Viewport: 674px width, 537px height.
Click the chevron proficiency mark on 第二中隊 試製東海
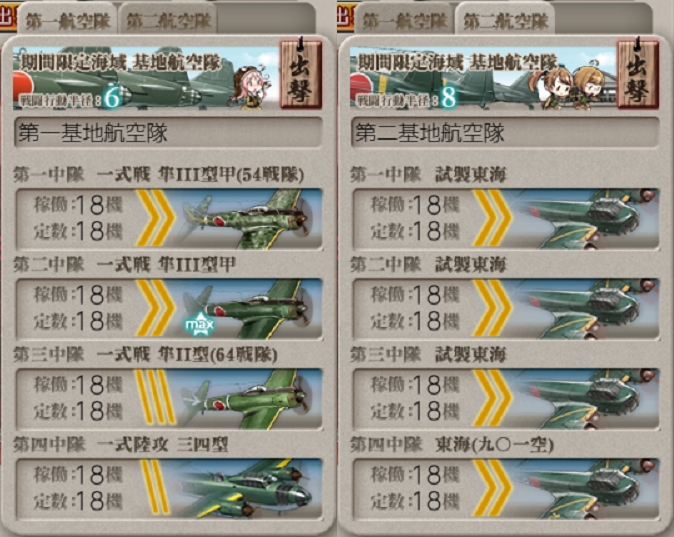pos(492,307)
